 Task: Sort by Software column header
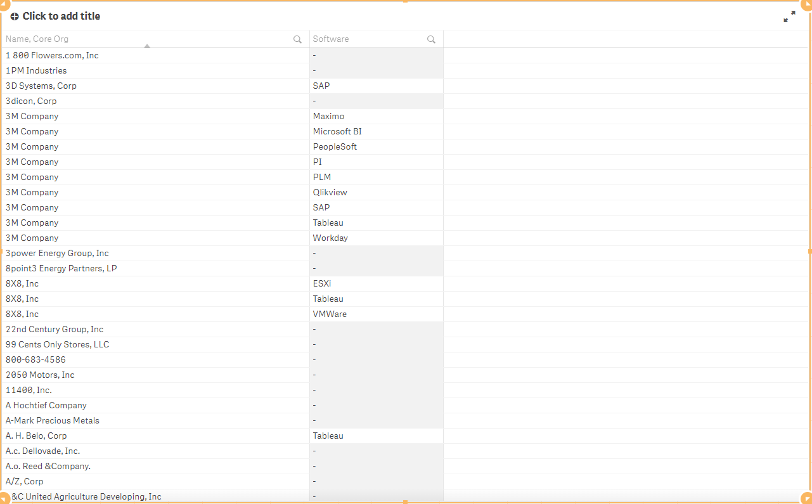331,39
